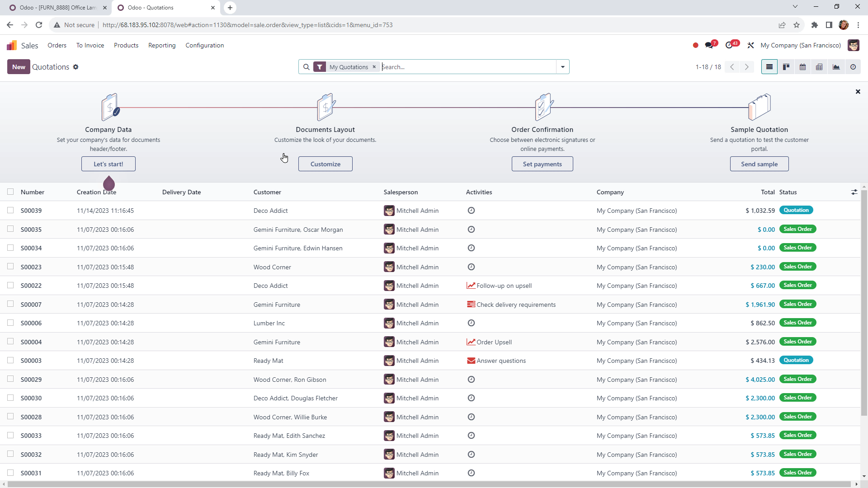Click the Customize button
The height and width of the screenshot is (488, 868).
pyautogui.click(x=325, y=164)
